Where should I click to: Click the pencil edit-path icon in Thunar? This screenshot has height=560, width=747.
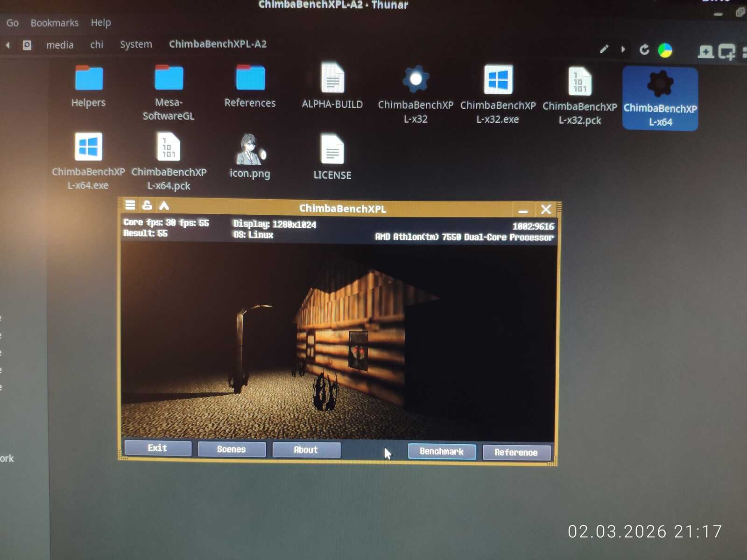[604, 49]
